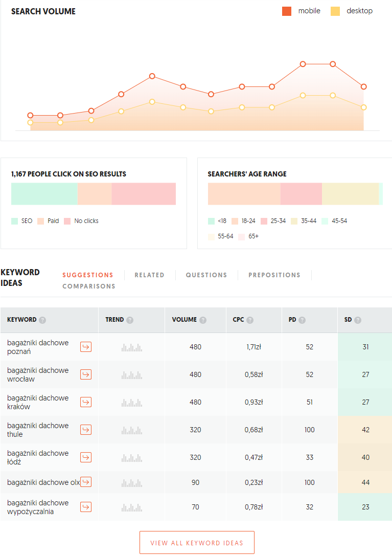The image size is (392, 555).
Task: Click View All Keyword Ideas button
Action: (x=197, y=543)
